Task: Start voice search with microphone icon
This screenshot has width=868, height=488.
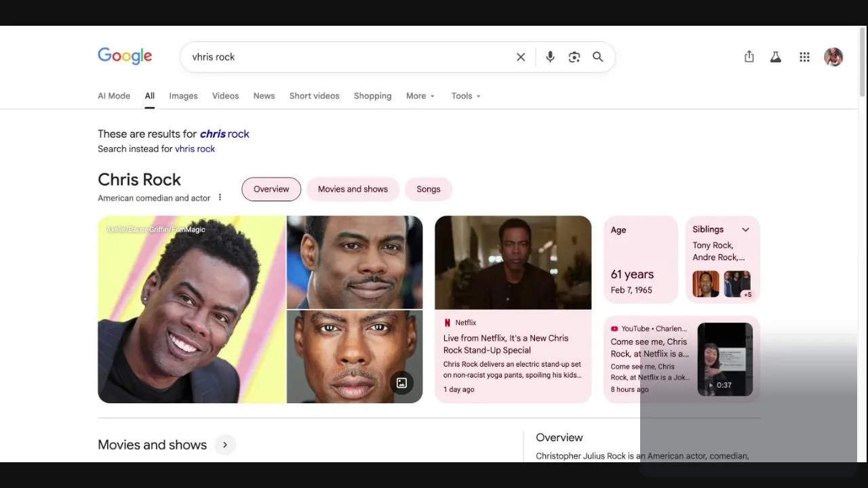Action: [x=550, y=57]
